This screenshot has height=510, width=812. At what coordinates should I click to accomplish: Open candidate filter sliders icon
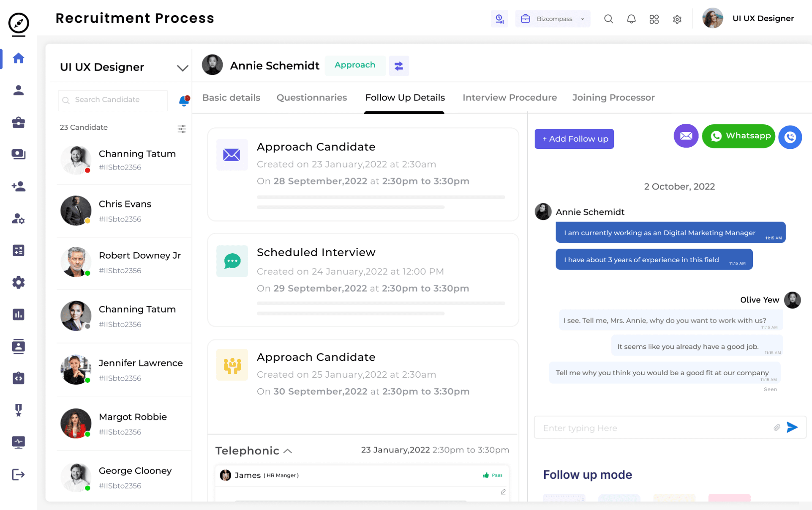tap(182, 129)
